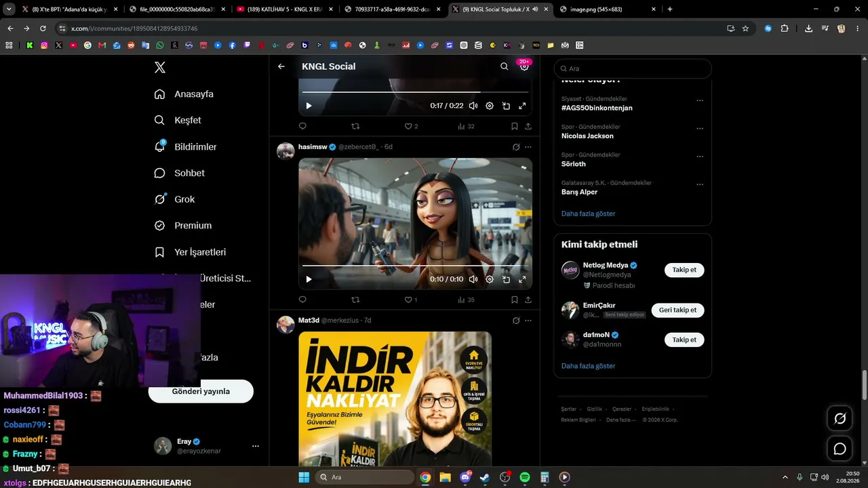868x488 pixels.
Task: Open Spotify from the taskbar
Action: (x=525, y=477)
